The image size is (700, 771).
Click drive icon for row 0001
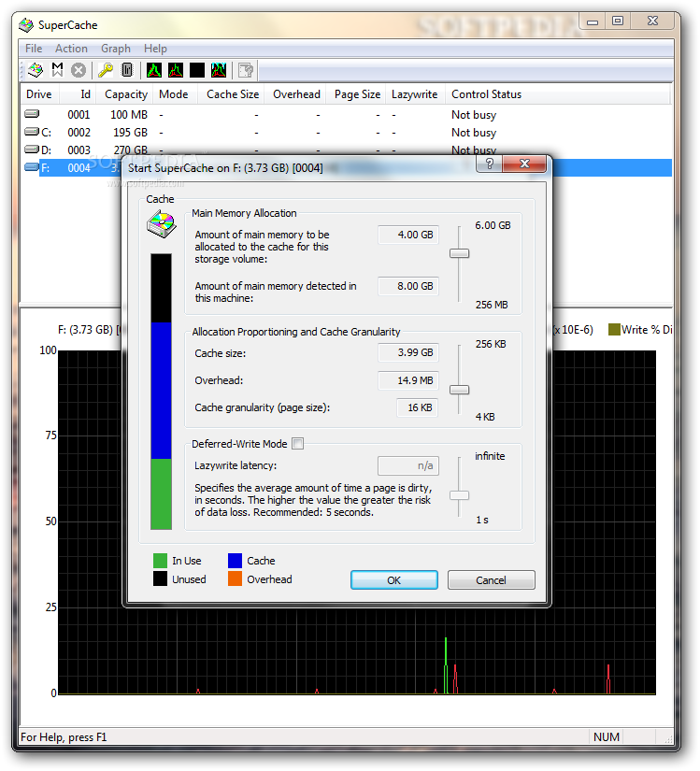pyautogui.click(x=32, y=114)
